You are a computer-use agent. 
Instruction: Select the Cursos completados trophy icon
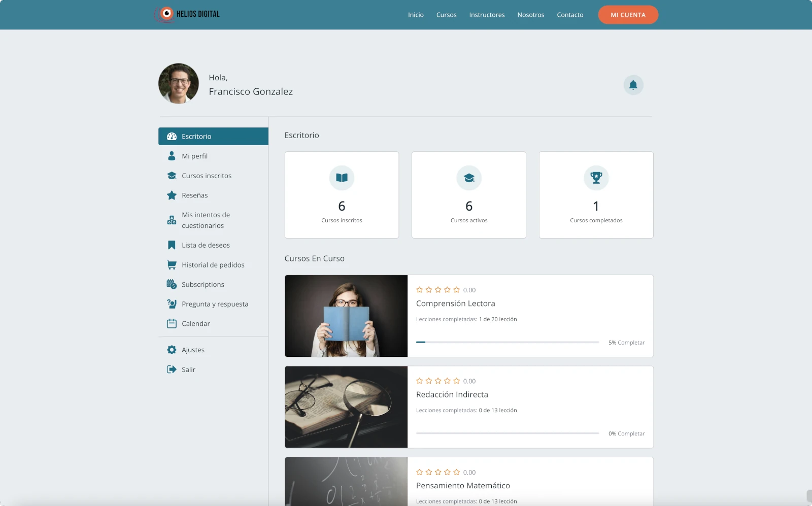596,178
